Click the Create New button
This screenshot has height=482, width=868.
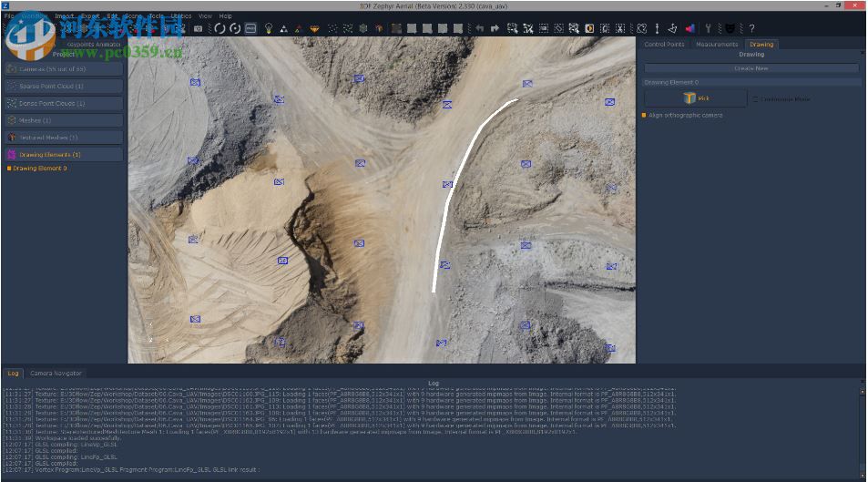point(751,68)
